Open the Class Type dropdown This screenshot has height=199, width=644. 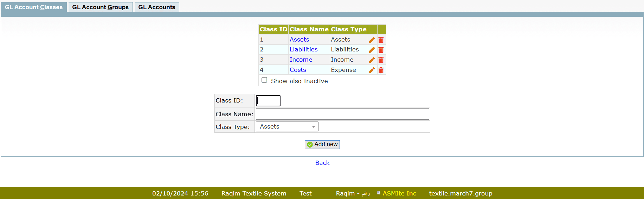[287, 126]
